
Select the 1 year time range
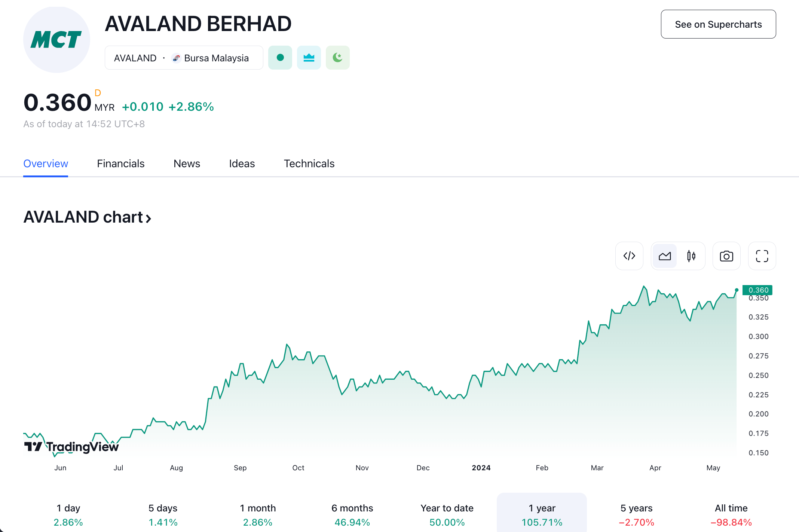[542, 515]
